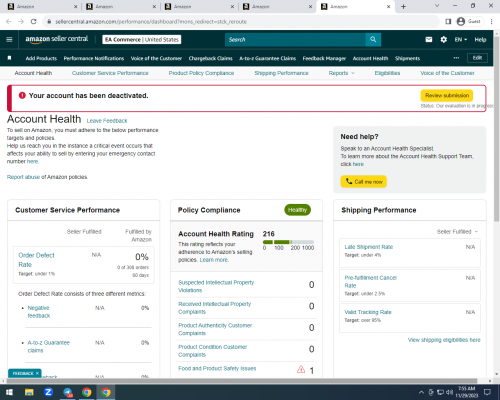
Task: Click the search magnifier button
Action: (x=373, y=39)
